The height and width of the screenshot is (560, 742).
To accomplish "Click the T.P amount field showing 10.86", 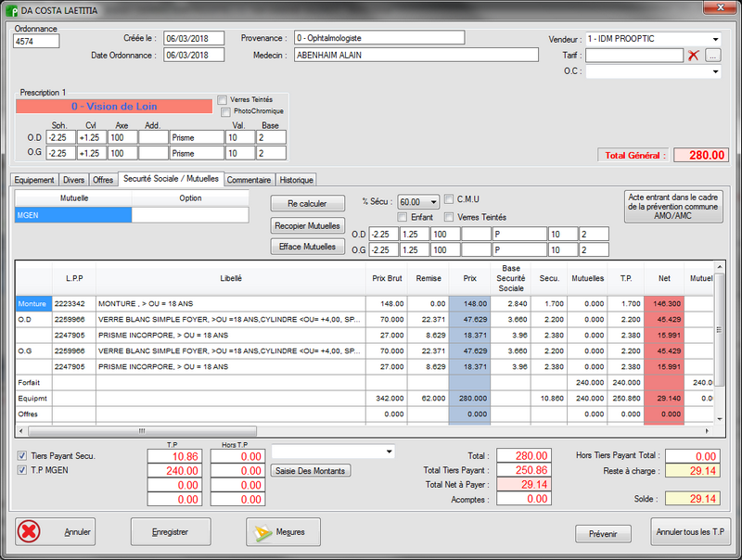I will coord(174,456).
